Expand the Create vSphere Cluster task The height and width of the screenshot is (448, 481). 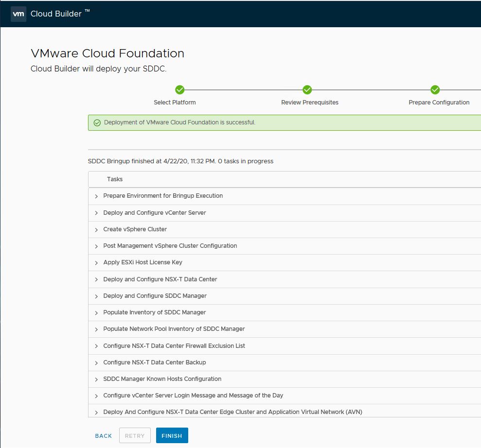(96, 230)
